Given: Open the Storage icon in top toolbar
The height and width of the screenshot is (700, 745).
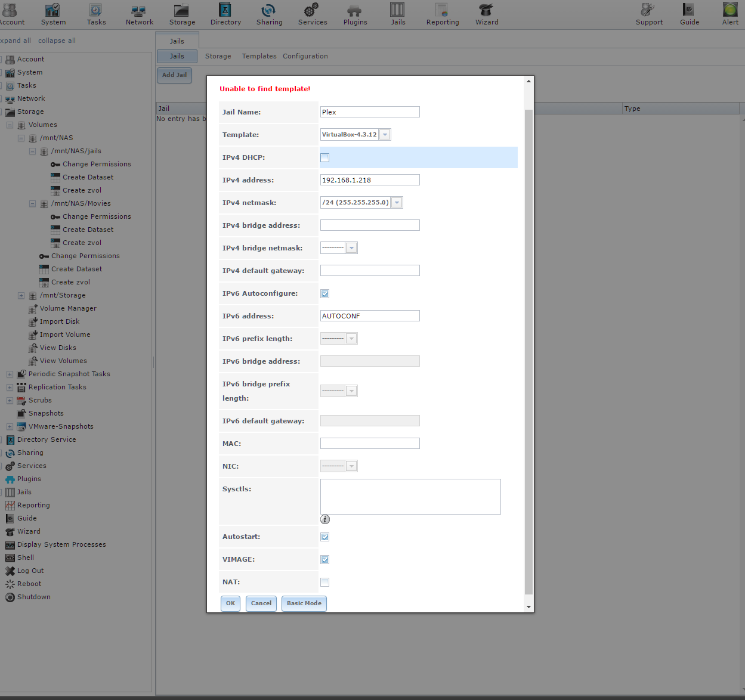Looking at the screenshot, I should point(182,11).
